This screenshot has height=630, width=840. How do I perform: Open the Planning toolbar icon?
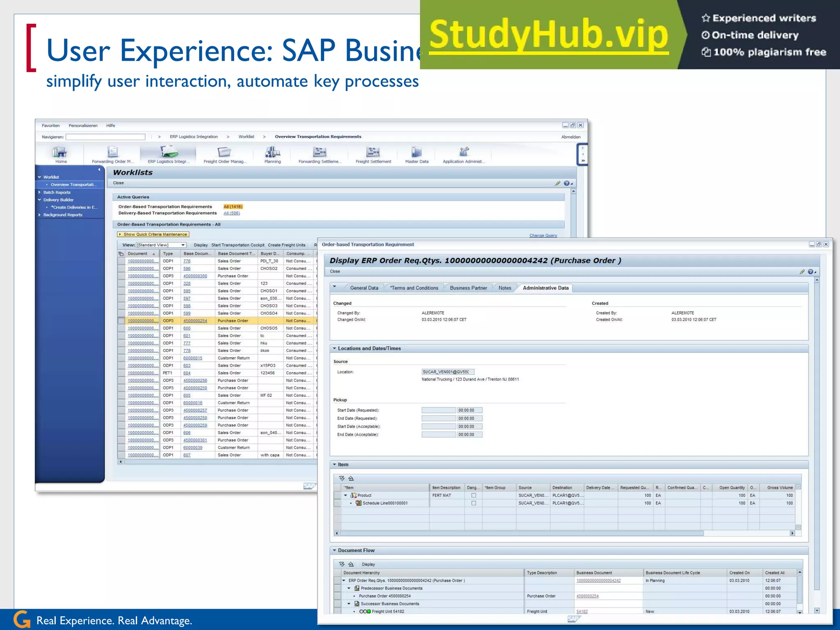[272, 152]
